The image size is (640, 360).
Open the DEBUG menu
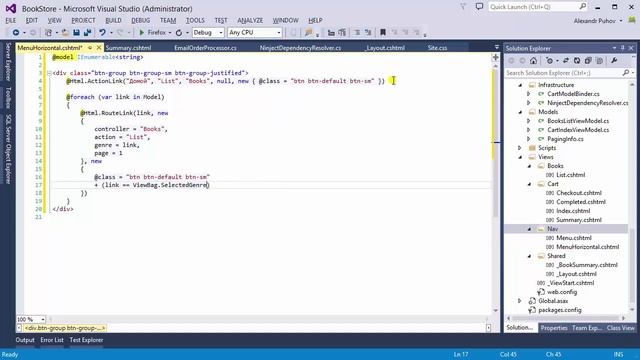tap(140, 20)
